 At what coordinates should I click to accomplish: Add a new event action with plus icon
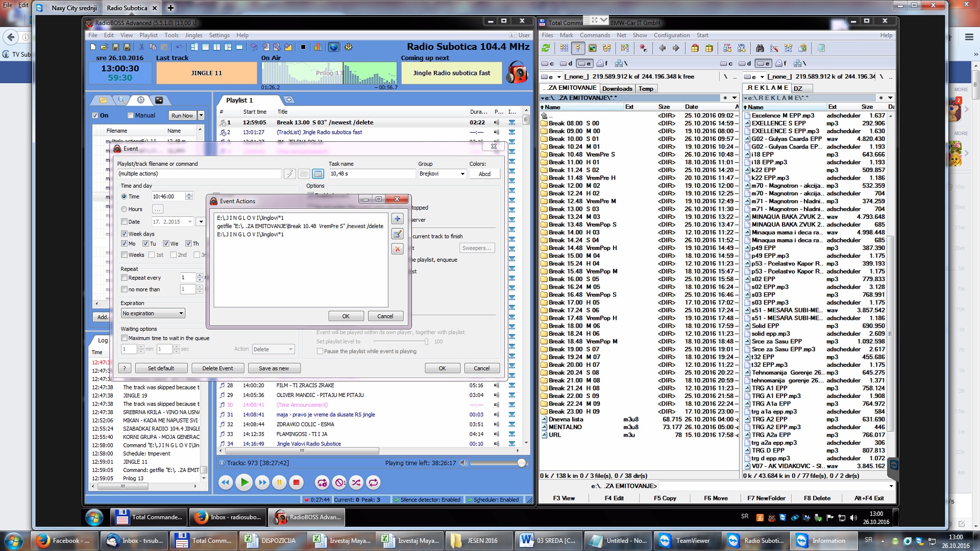(397, 219)
